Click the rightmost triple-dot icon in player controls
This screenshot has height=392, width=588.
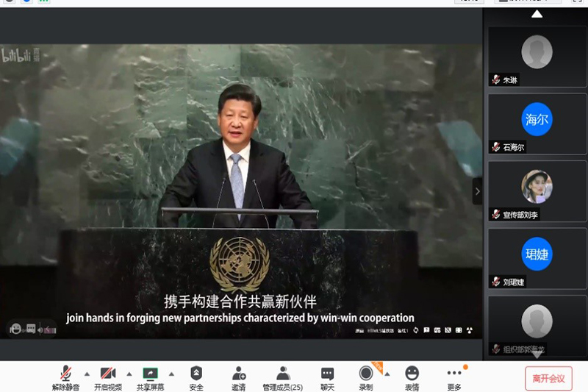click(470, 330)
